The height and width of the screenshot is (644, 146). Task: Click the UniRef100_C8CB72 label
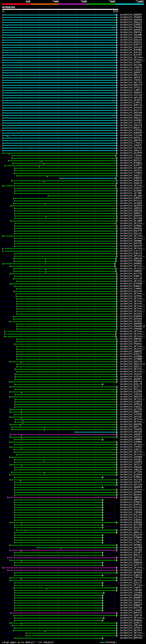[131, 68]
